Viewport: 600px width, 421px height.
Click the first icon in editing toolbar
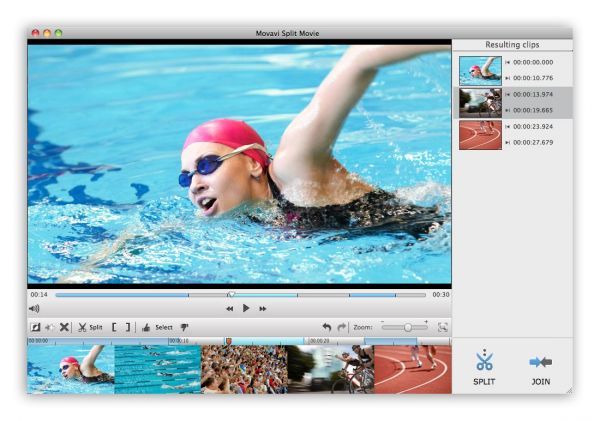click(x=35, y=327)
